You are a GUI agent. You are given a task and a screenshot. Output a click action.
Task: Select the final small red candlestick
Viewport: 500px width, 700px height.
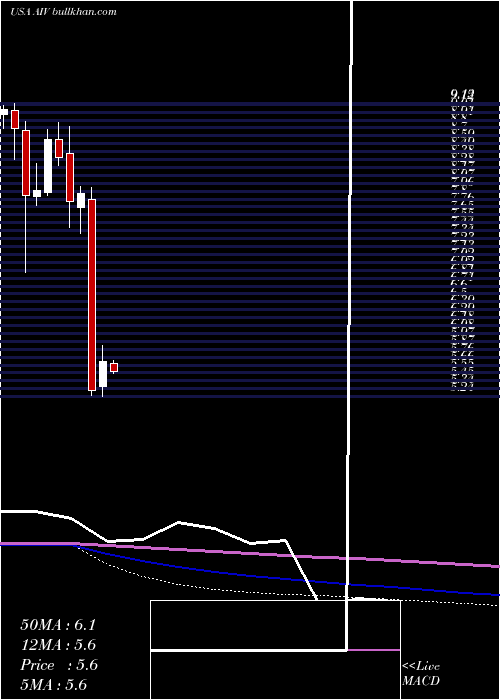pyautogui.click(x=114, y=367)
